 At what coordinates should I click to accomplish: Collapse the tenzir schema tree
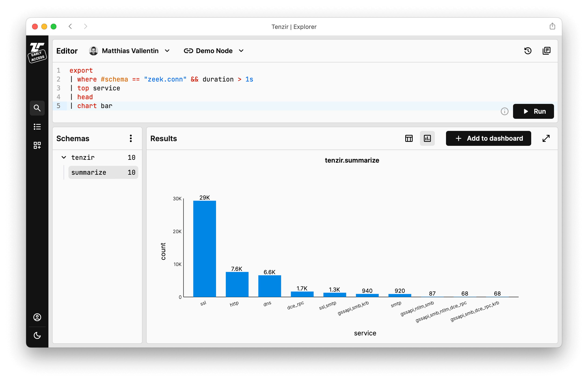64,157
